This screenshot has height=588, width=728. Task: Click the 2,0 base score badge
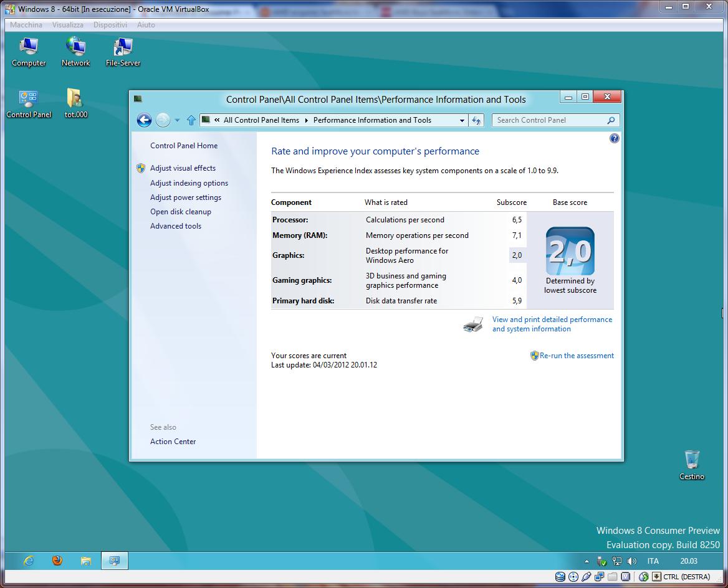pos(570,251)
